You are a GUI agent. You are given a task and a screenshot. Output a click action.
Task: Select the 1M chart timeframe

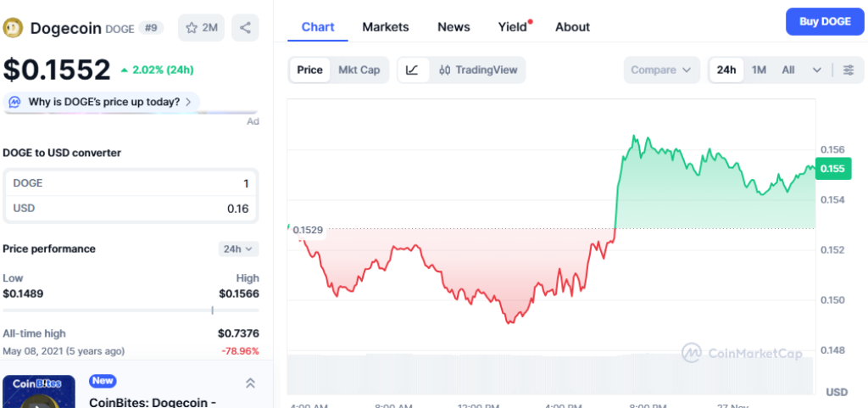759,70
